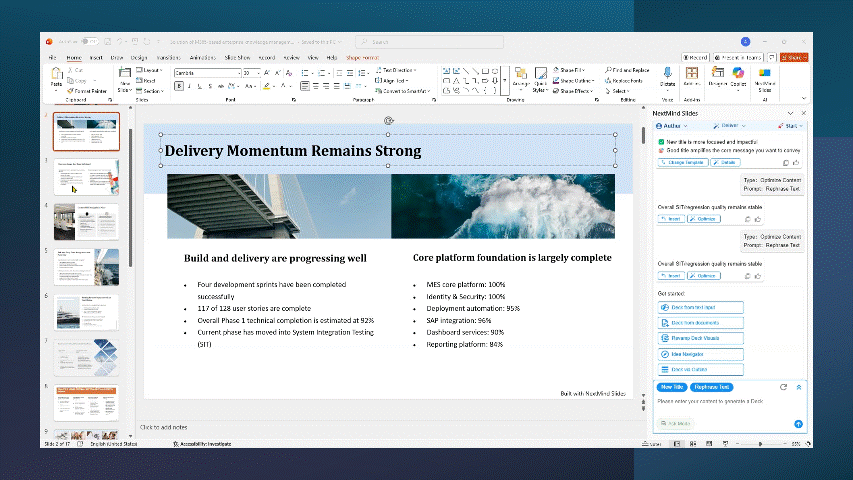Align text to the left

(305, 86)
